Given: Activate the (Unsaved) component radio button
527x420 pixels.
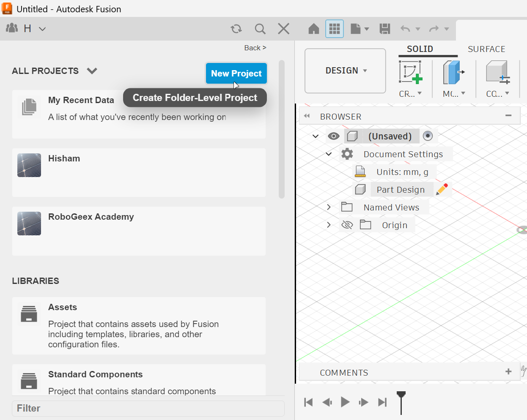Looking at the screenshot, I should click(428, 136).
